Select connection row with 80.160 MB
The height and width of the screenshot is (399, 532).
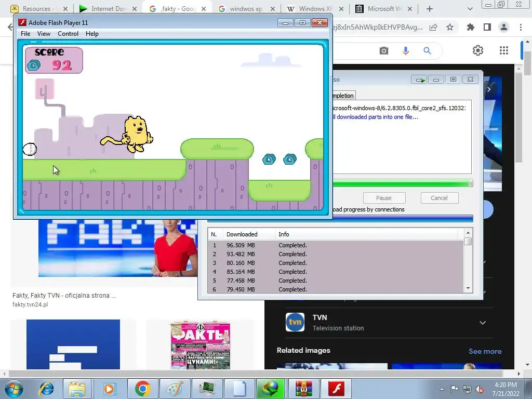click(336, 262)
